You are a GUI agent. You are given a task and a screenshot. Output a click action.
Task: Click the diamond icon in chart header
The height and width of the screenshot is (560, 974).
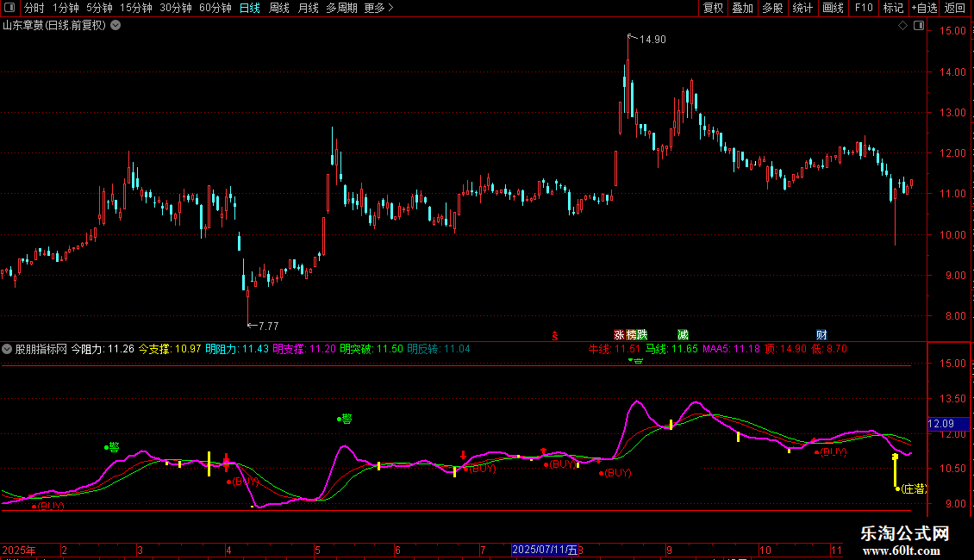(902, 26)
